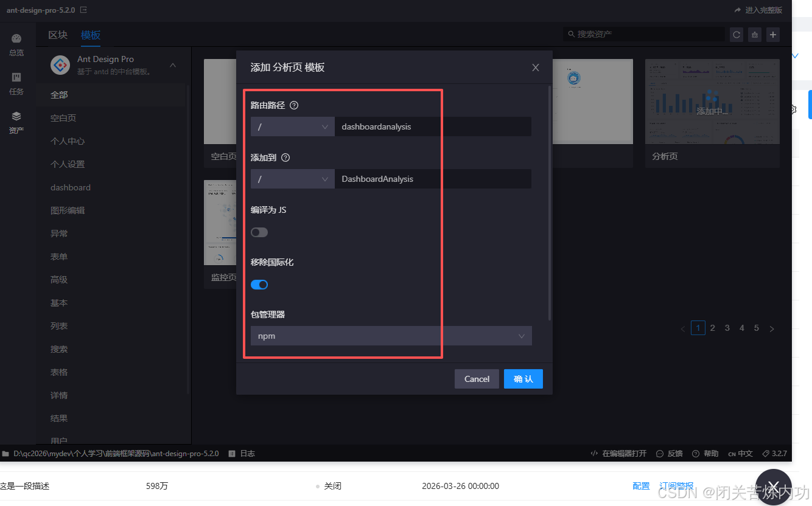This screenshot has width=812, height=506.
Task: Go to page 4 in pagination
Action: [742, 328]
